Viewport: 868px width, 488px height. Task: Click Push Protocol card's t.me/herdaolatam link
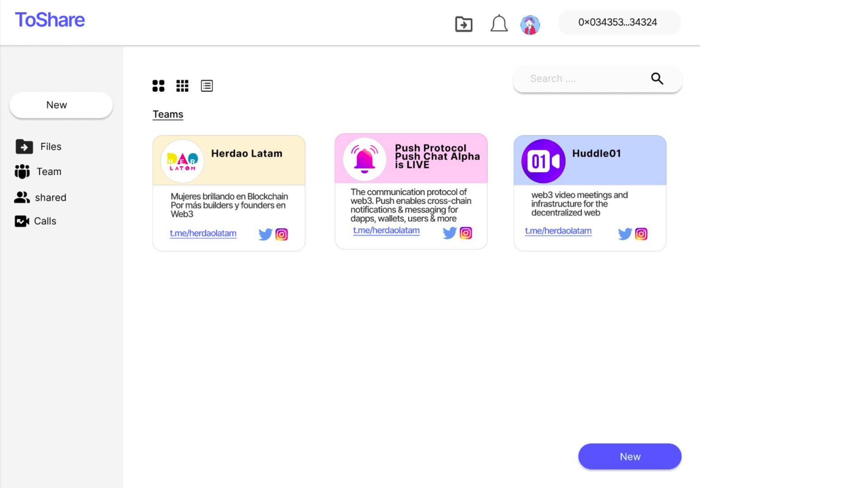click(x=386, y=230)
